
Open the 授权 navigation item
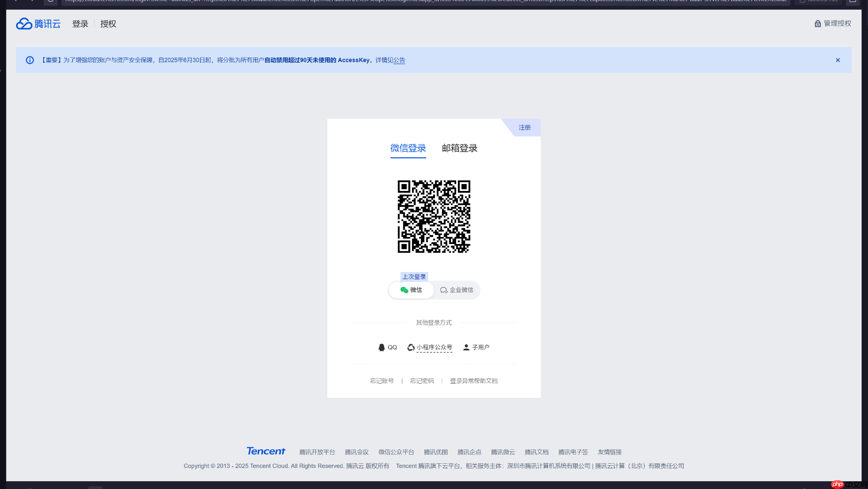click(x=108, y=23)
